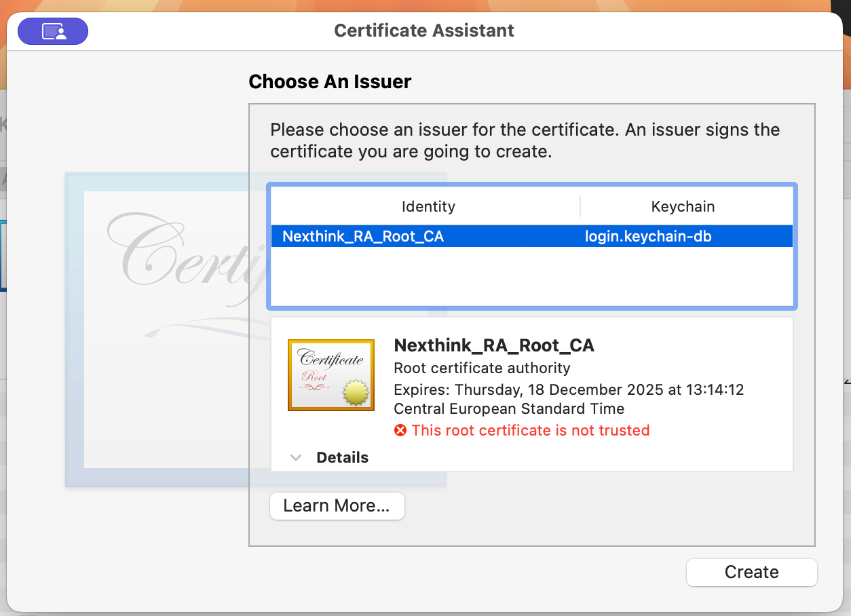Click the bold Nexthink_RA_Root_CA certificate name
The image size is (851, 616).
point(493,345)
